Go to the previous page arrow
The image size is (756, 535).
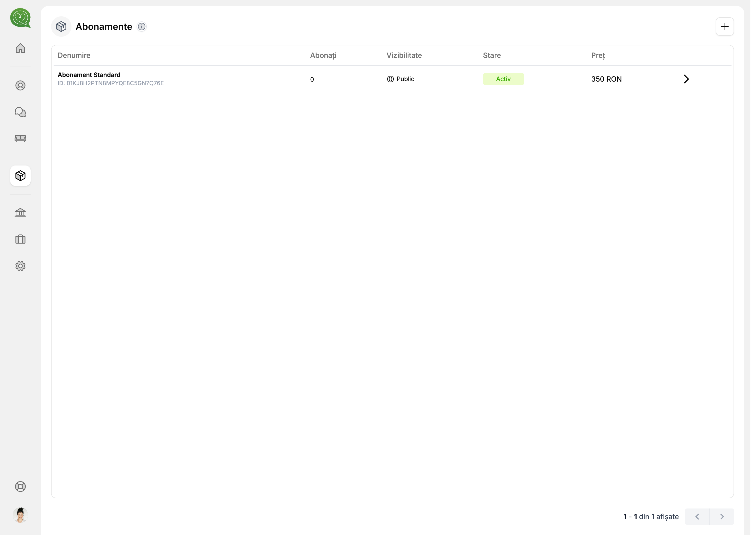coord(697,517)
